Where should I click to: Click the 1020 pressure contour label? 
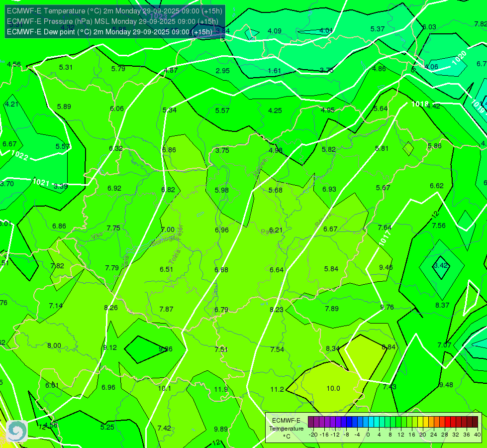[459, 58]
